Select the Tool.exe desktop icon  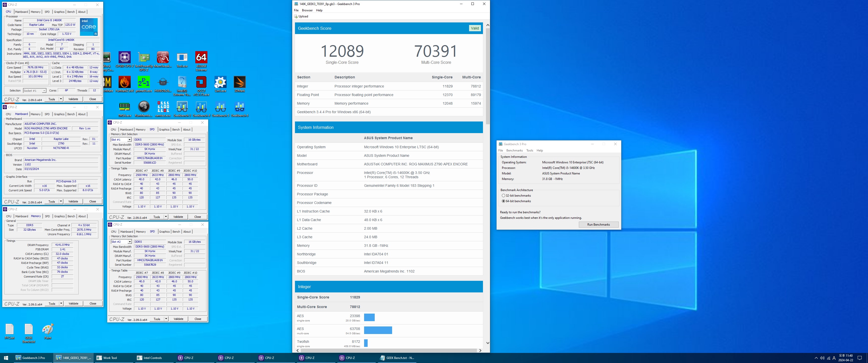pyautogui.click(x=182, y=59)
